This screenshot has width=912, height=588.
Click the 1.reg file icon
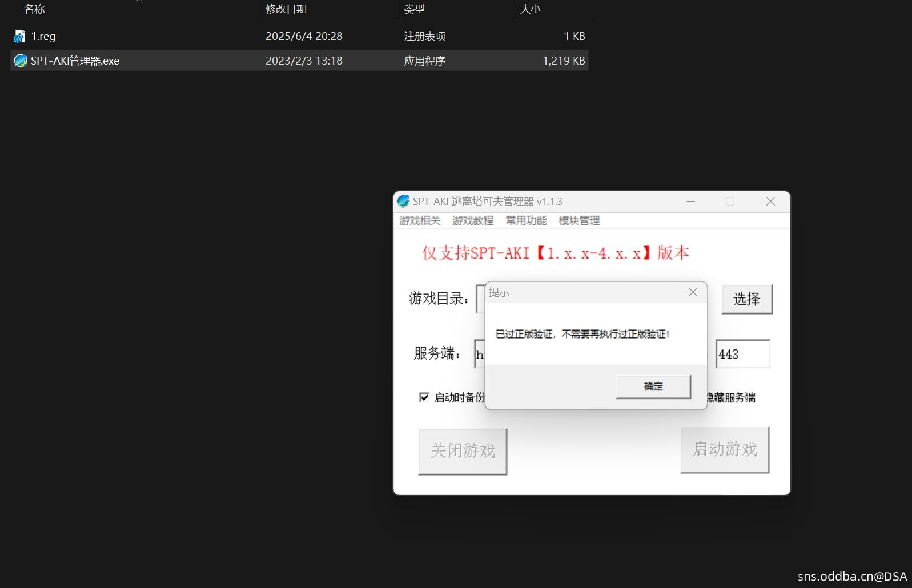[x=19, y=36]
